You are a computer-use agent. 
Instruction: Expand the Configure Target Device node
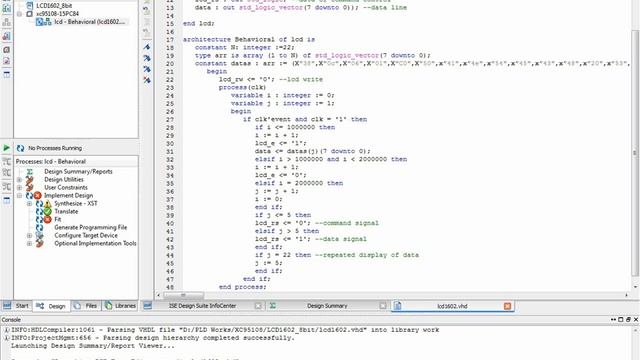click(29, 236)
